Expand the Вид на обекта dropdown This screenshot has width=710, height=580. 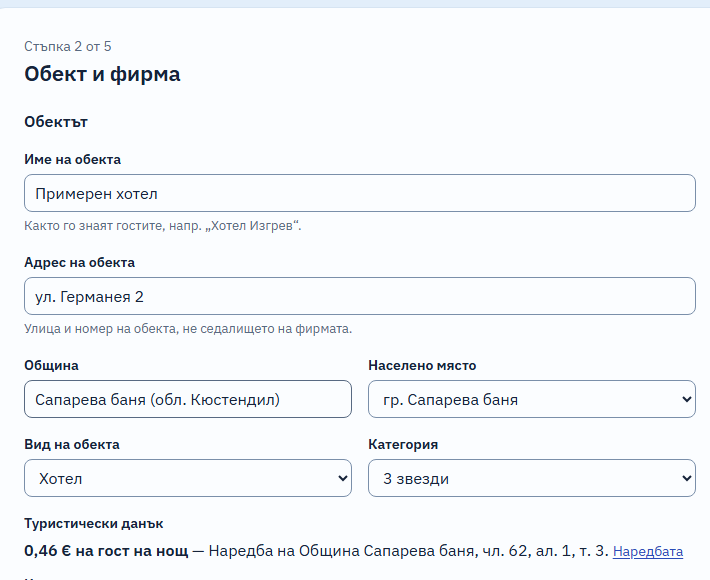(188, 478)
